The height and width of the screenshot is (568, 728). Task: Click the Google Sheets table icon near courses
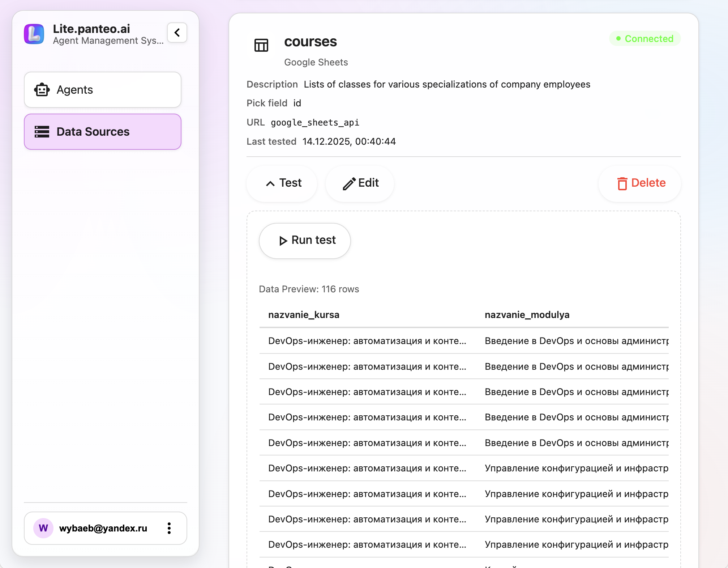tap(261, 46)
